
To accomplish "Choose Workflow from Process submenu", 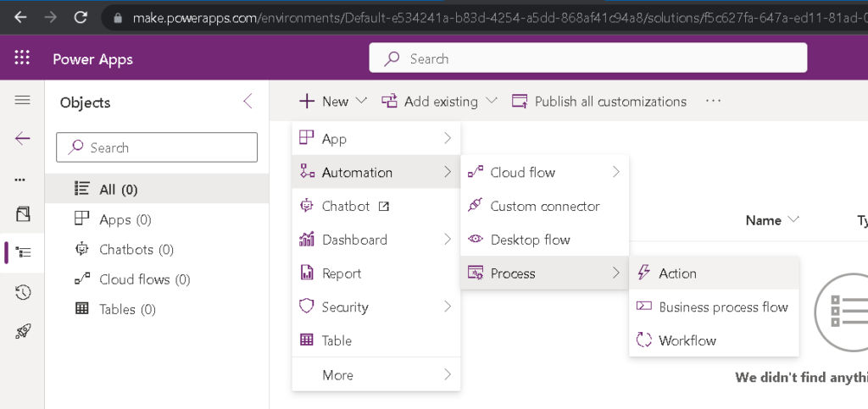I will click(x=714, y=340).
